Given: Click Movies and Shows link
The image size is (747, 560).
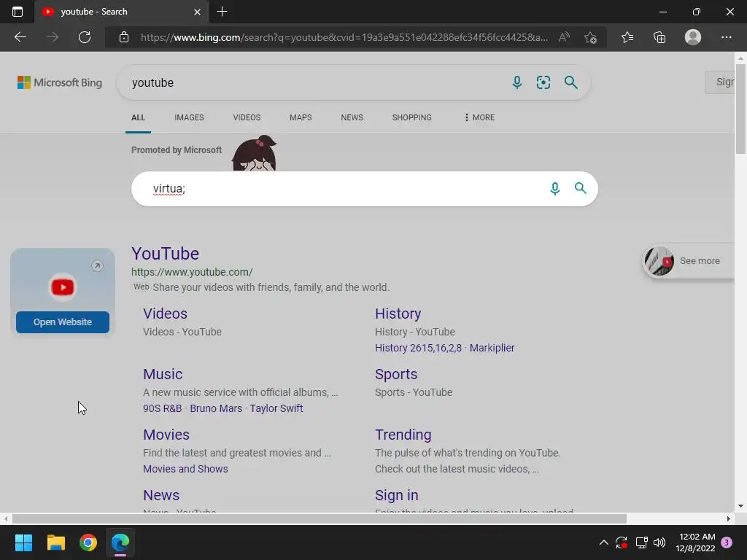Looking at the screenshot, I should point(185,469).
